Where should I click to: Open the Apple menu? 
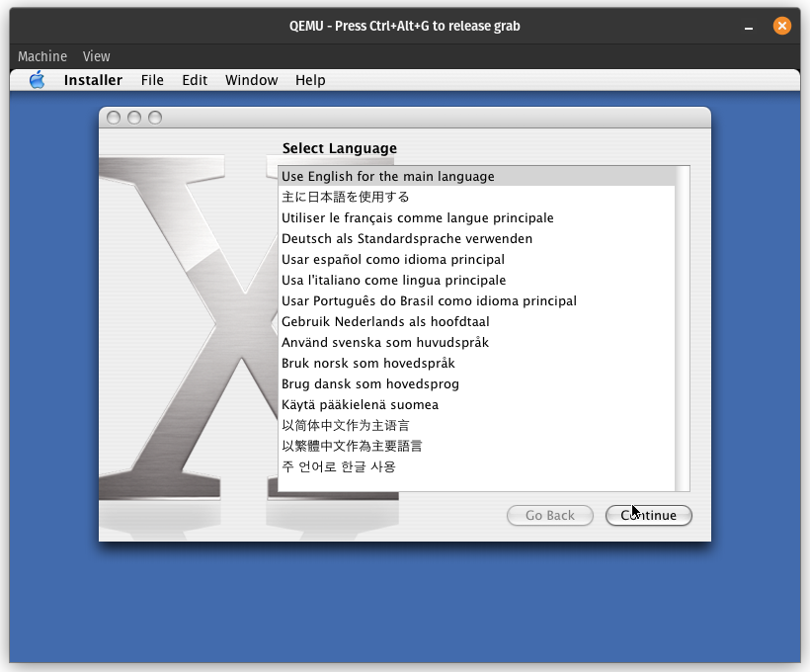tap(36, 80)
